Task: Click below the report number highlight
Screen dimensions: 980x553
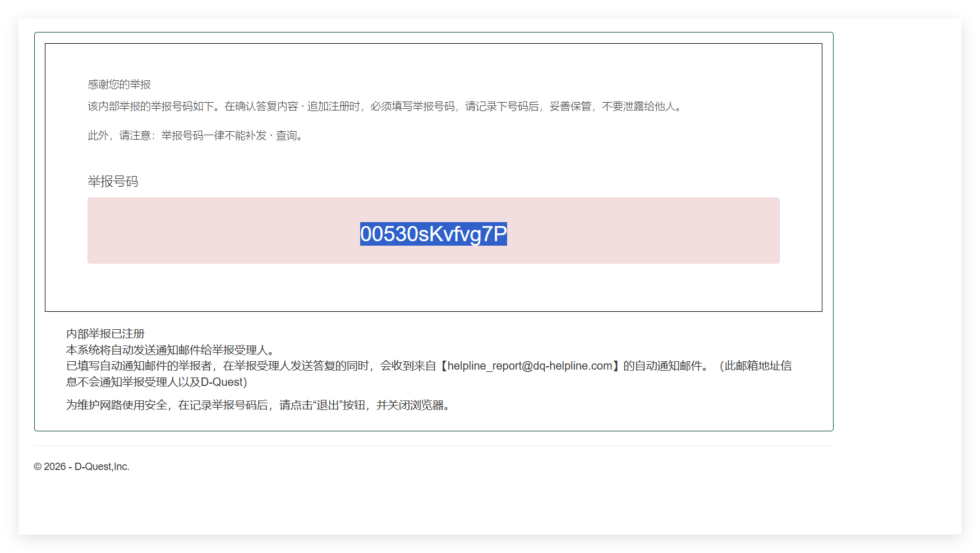Action: tap(433, 255)
